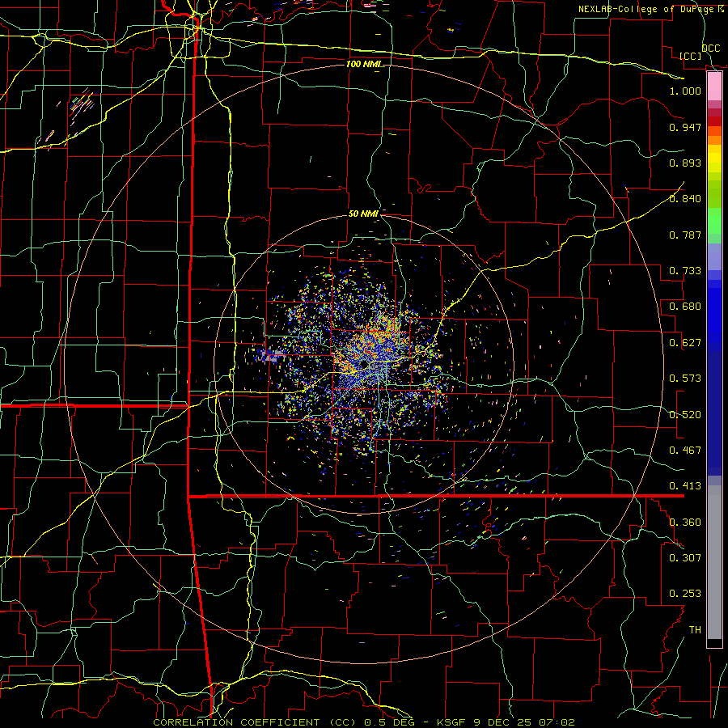Click the 0.947 legend value
This screenshot has height=728, width=728.
coord(685,127)
